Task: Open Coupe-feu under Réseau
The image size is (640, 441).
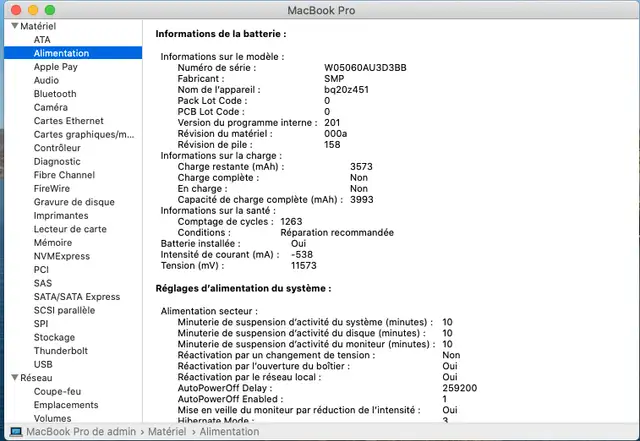Action: [57, 391]
